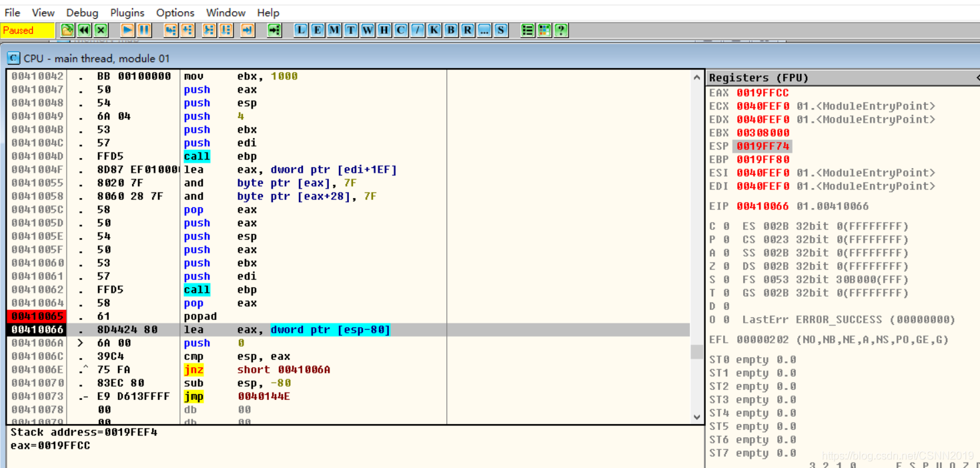Click the Step into toolbar icon
980x468 pixels.
pos(171,30)
